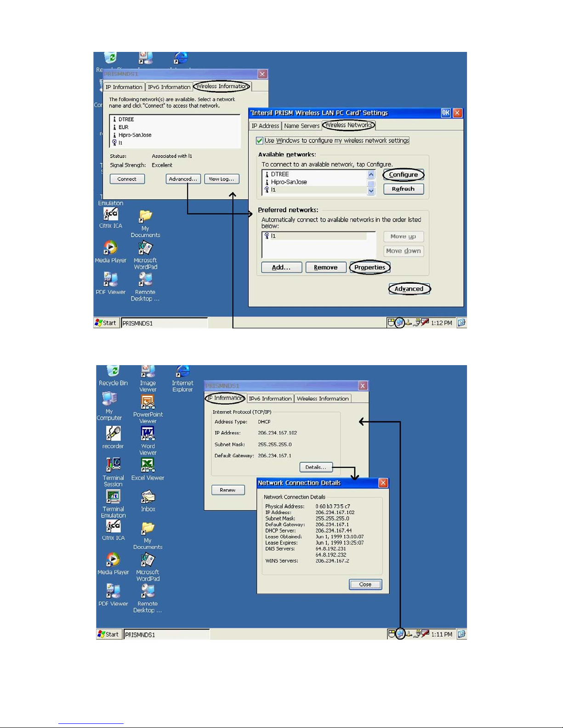Image resolution: width=563 pixels, height=728 pixels.
Task: Click Advanced button in PRISM settings dialog
Action: [x=409, y=289]
